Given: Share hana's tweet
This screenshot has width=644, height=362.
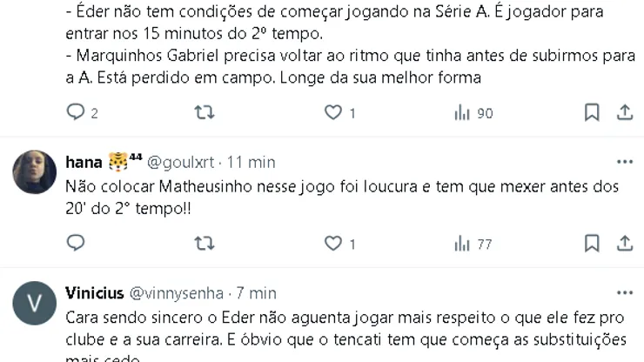Looking at the screenshot, I should pos(625,244).
